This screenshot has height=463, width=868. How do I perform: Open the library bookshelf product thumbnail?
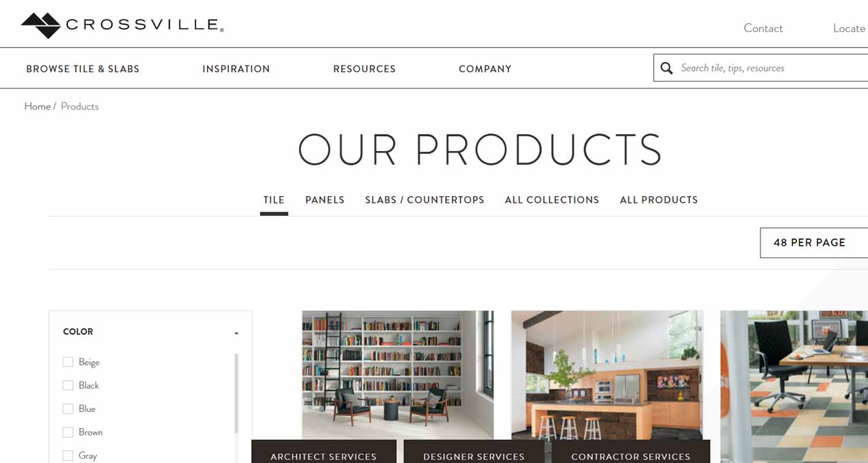point(398,375)
